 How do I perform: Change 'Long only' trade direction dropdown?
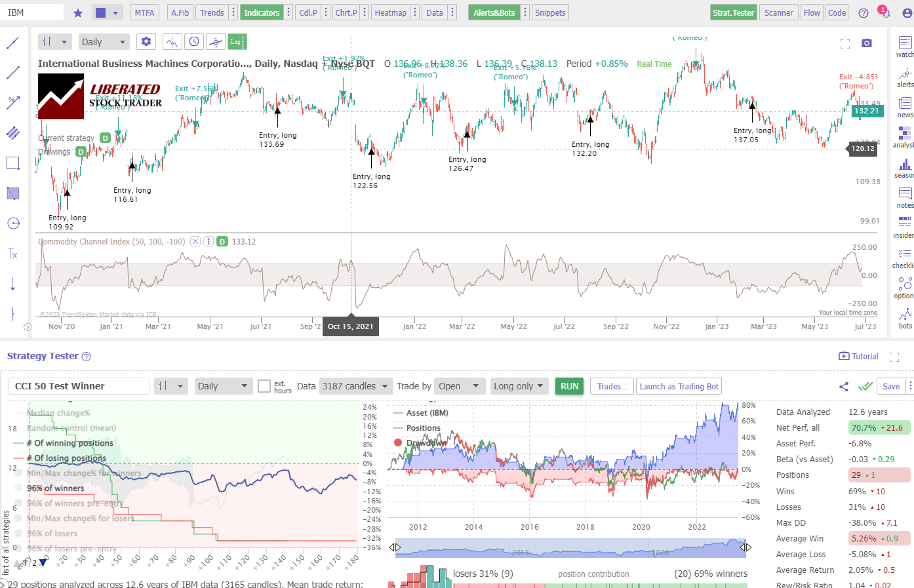click(519, 386)
